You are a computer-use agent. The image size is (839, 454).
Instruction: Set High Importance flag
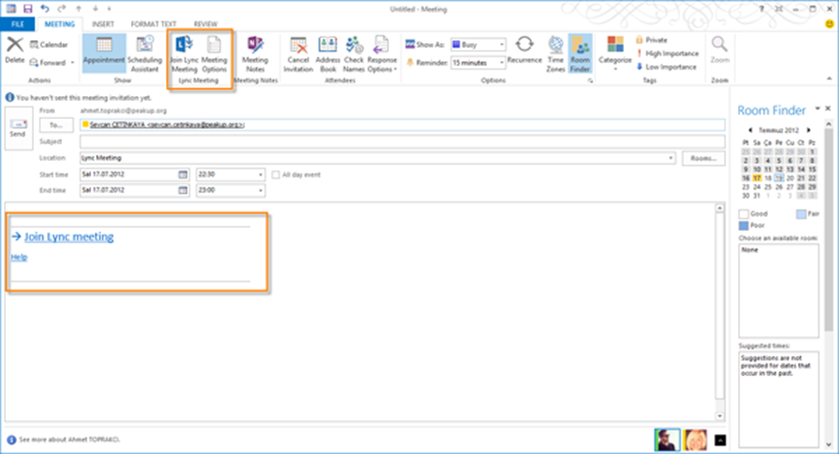coord(667,53)
